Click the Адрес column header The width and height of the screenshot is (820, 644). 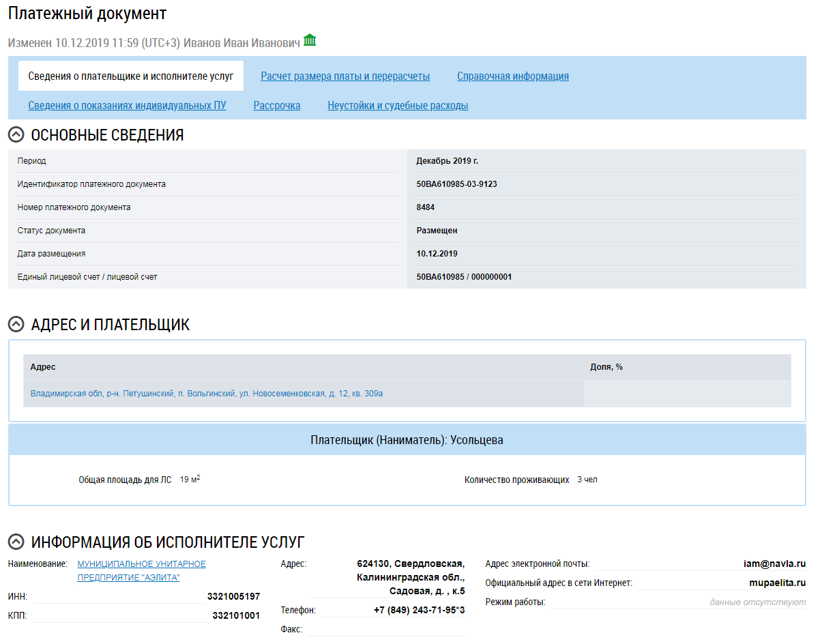(x=43, y=367)
